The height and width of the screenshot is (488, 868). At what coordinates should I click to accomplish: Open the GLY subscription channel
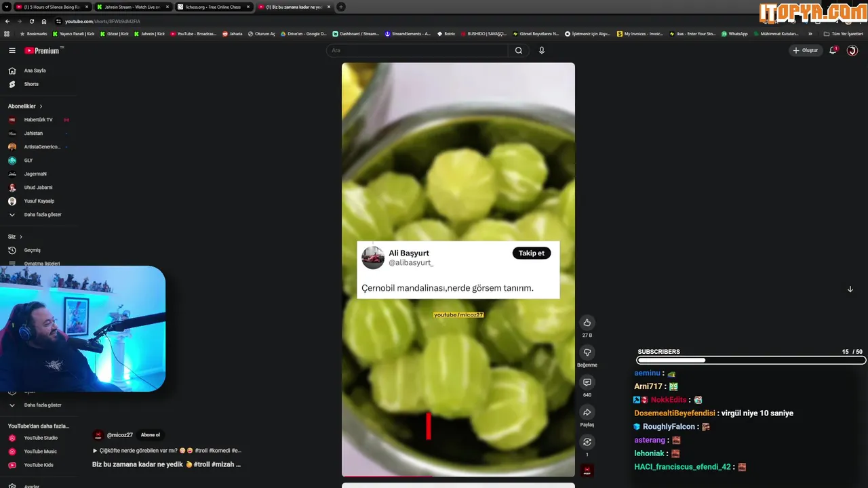(28, 161)
